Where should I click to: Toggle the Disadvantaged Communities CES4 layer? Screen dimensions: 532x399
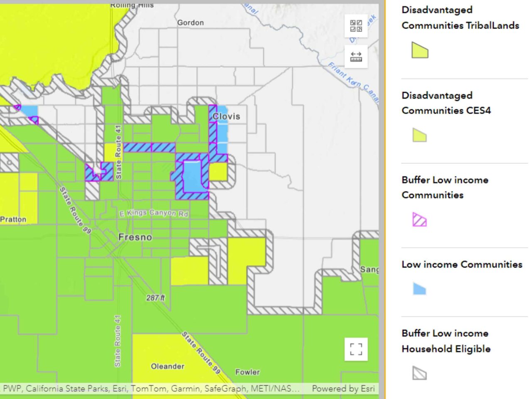click(446, 103)
